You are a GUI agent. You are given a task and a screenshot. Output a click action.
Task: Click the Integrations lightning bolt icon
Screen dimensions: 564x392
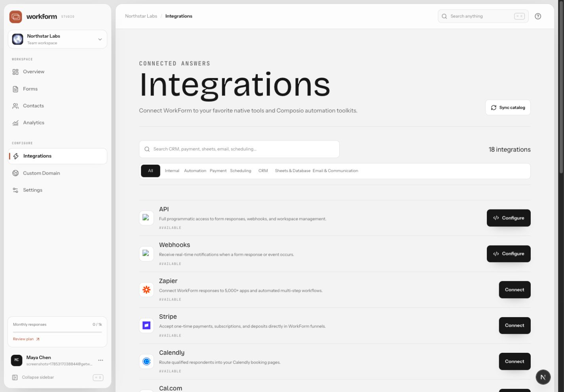[16, 156]
